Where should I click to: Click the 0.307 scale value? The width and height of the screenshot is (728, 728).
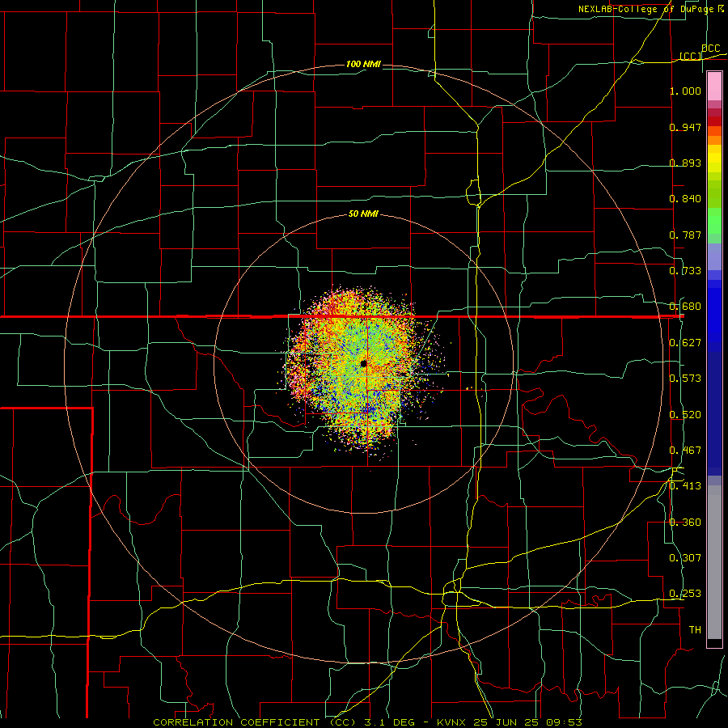(x=685, y=558)
